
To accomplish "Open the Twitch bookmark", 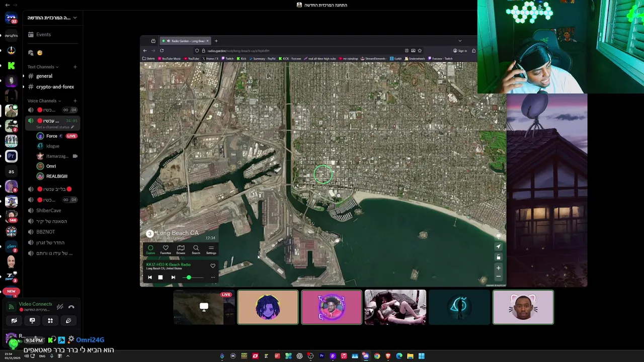I will pos(227,59).
